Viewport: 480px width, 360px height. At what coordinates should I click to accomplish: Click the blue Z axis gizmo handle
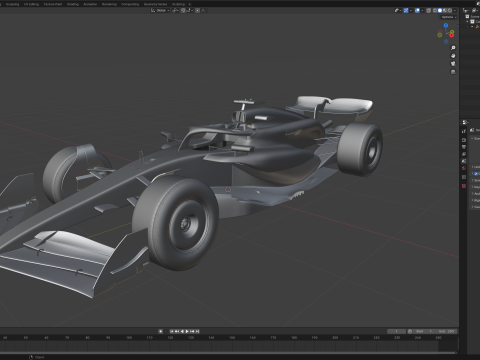click(446, 25)
